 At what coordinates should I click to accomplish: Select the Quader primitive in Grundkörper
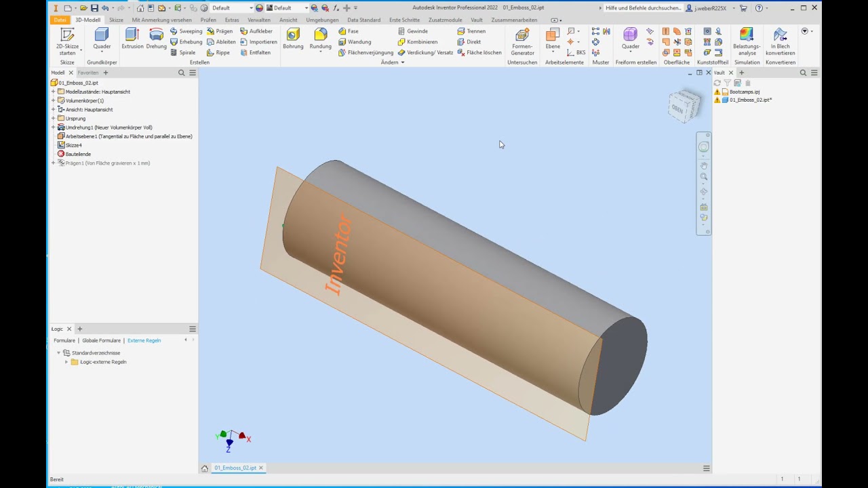(x=102, y=39)
